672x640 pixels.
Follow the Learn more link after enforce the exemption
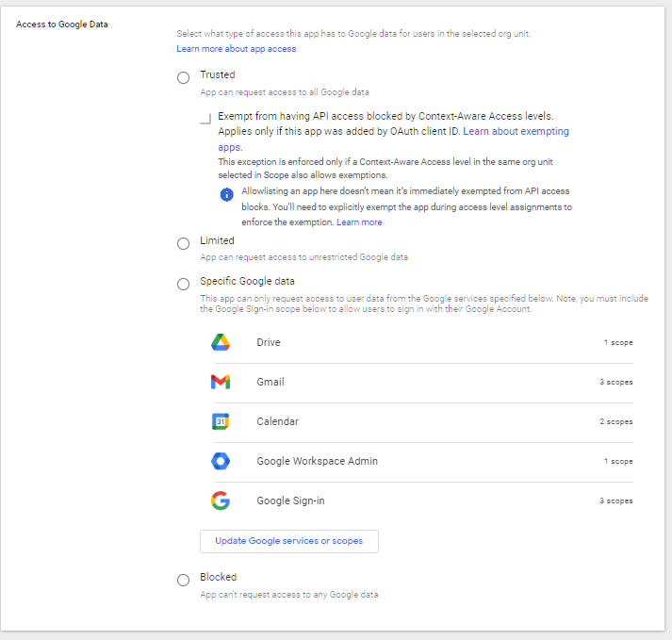359,222
